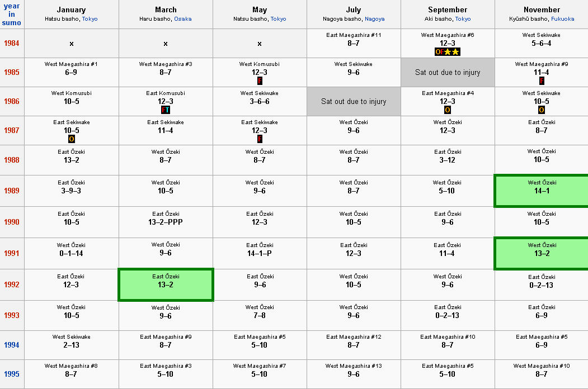
Task: Click the Tokyo link under January
Action: [x=90, y=19]
